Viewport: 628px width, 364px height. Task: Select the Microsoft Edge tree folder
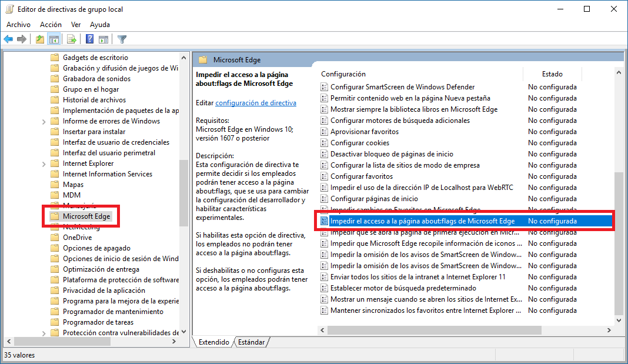pos(86,216)
